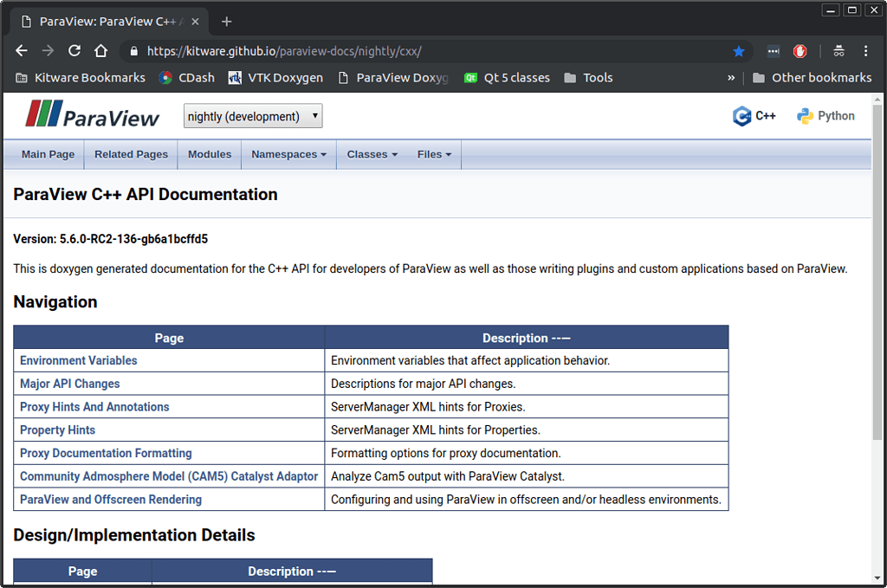Go back with the browser back arrow
The image size is (887, 588).
pyautogui.click(x=22, y=51)
